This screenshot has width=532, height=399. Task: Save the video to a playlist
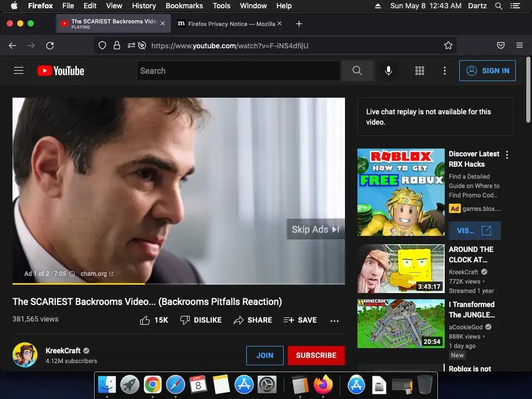300,320
